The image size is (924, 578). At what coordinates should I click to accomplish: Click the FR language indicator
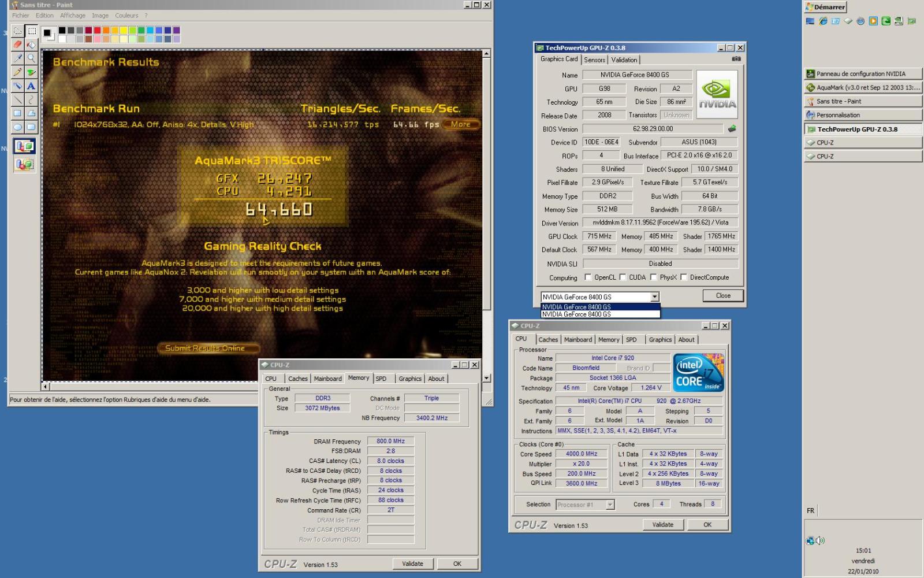[810, 511]
